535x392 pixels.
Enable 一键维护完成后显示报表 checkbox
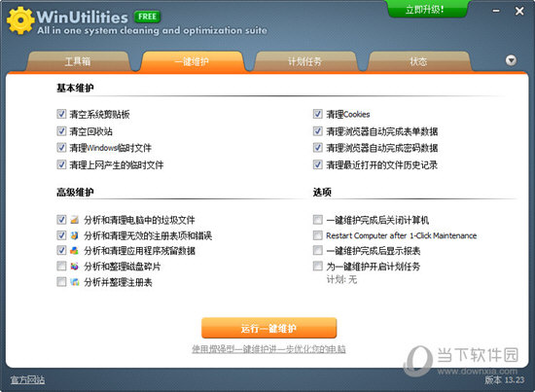click(318, 250)
